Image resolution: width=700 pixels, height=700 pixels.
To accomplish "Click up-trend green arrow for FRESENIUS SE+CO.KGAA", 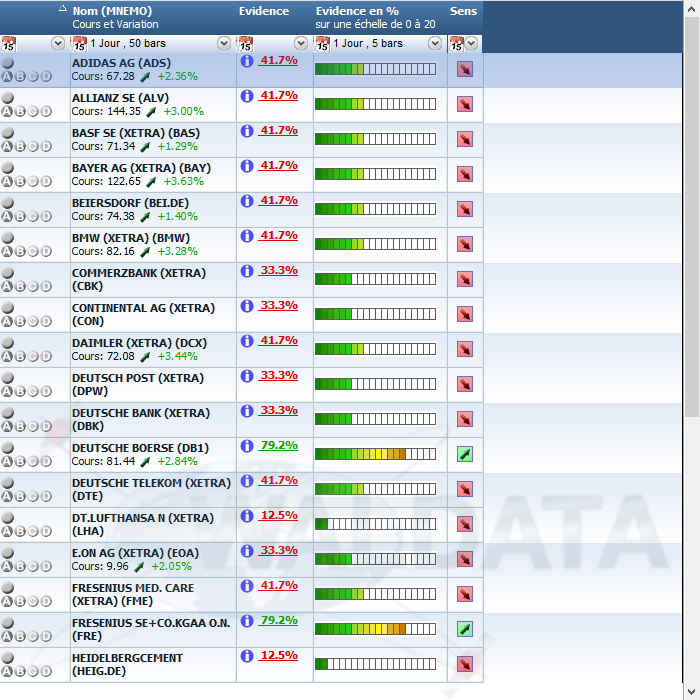I will coord(465,629).
